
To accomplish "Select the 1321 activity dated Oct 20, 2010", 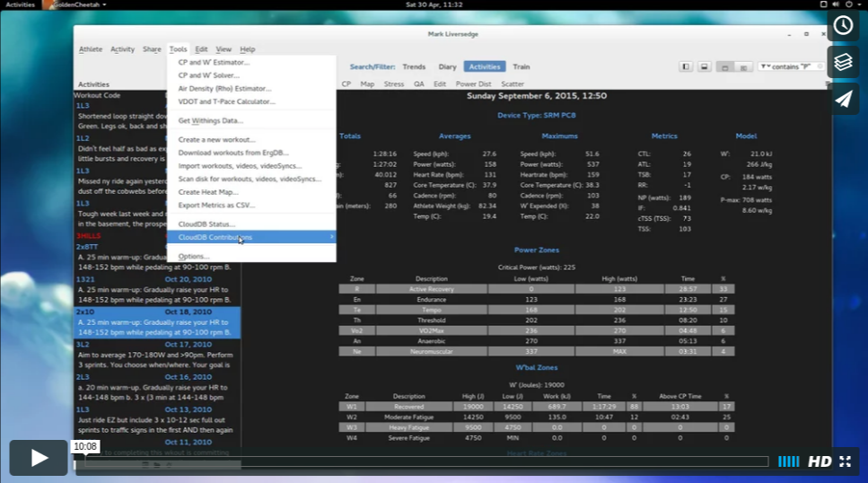I will pos(157,290).
